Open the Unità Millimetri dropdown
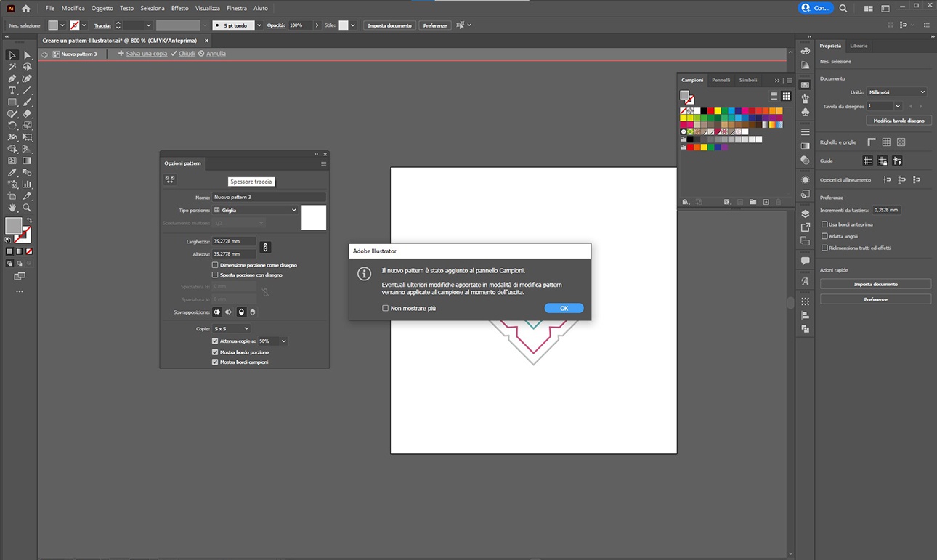 tap(896, 92)
